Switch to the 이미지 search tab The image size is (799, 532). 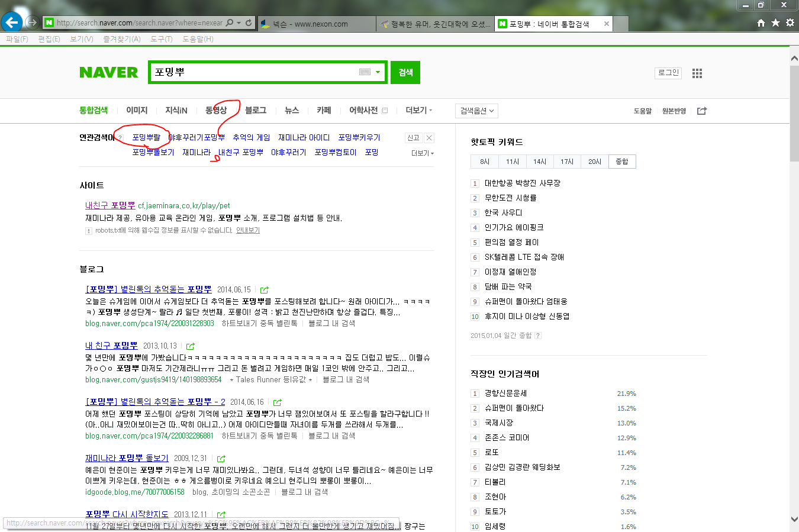(x=137, y=111)
